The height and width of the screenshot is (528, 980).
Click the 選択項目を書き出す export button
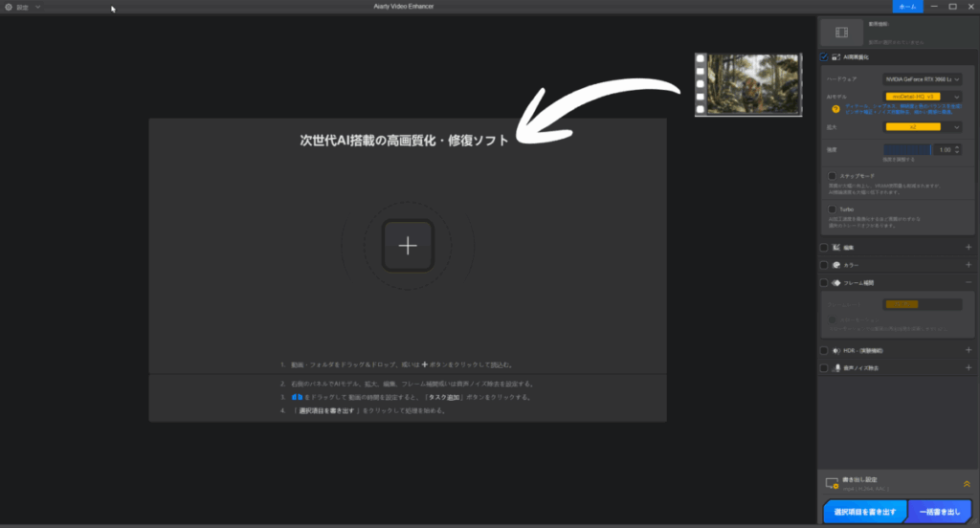coord(865,512)
